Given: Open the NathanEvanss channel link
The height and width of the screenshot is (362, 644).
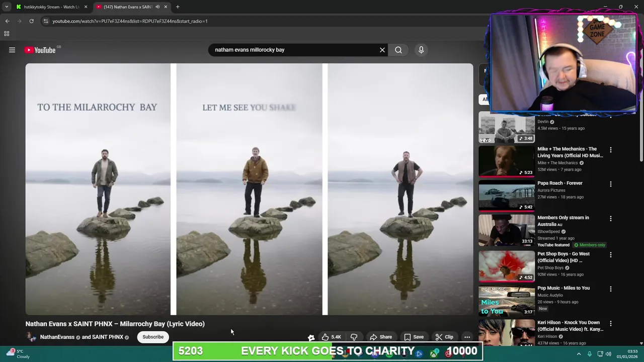Looking at the screenshot, I should (57, 337).
